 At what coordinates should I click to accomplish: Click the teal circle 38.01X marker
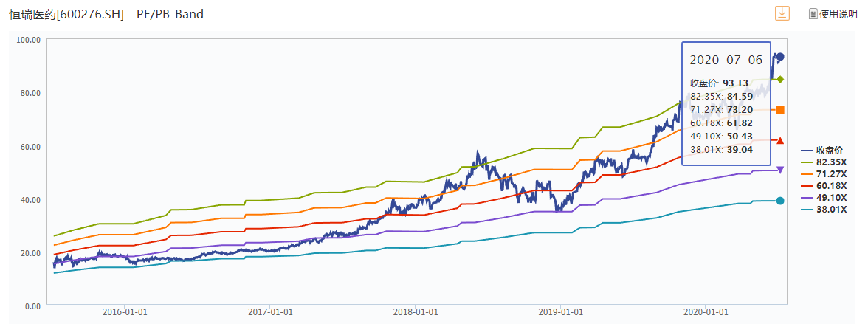[x=780, y=201]
